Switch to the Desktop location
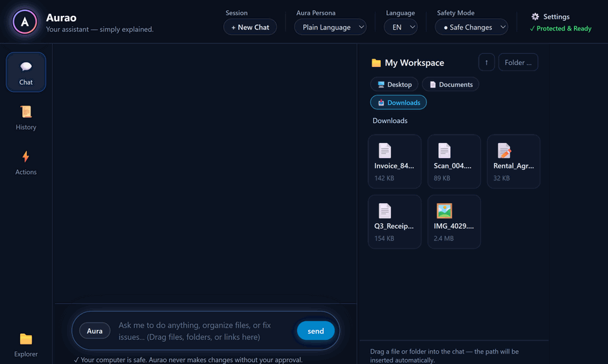The image size is (608, 364). pos(395,84)
